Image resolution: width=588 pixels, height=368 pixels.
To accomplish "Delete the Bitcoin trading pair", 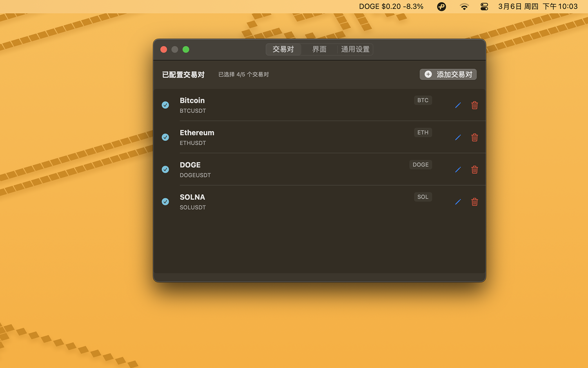I will click(474, 105).
